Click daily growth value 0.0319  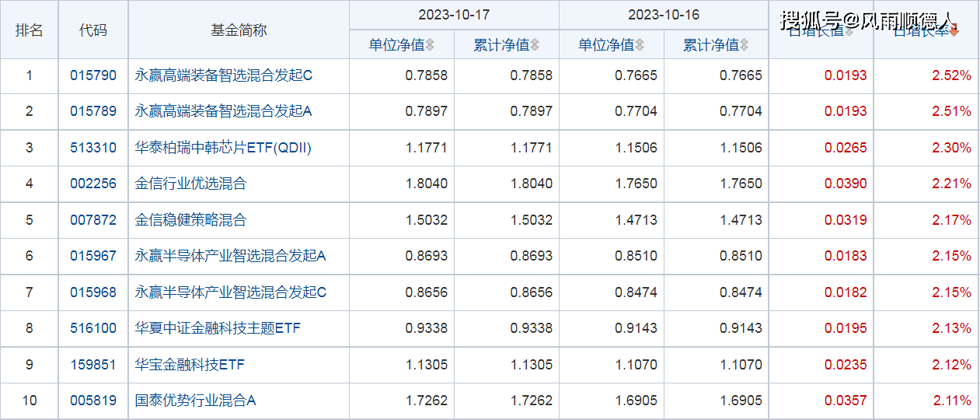point(846,220)
